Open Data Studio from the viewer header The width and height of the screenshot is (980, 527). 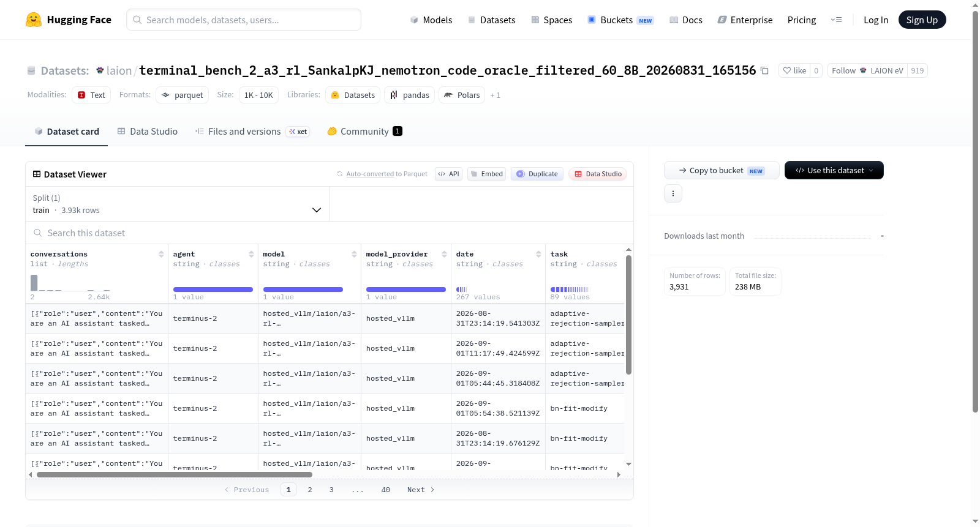point(598,174)
